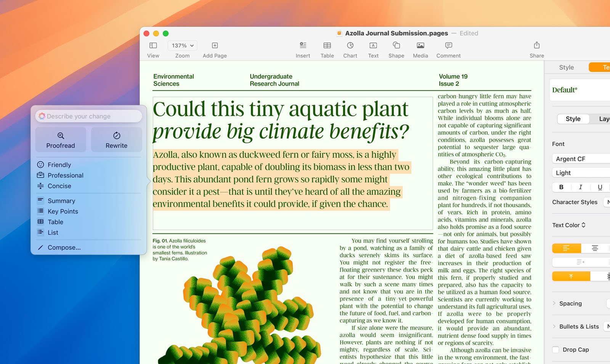Image resolution: width=610 pixels, height=364 pixels.
Task: Add a Text box from toolbar
Action: pyautogui.click(x=373, y=46)
